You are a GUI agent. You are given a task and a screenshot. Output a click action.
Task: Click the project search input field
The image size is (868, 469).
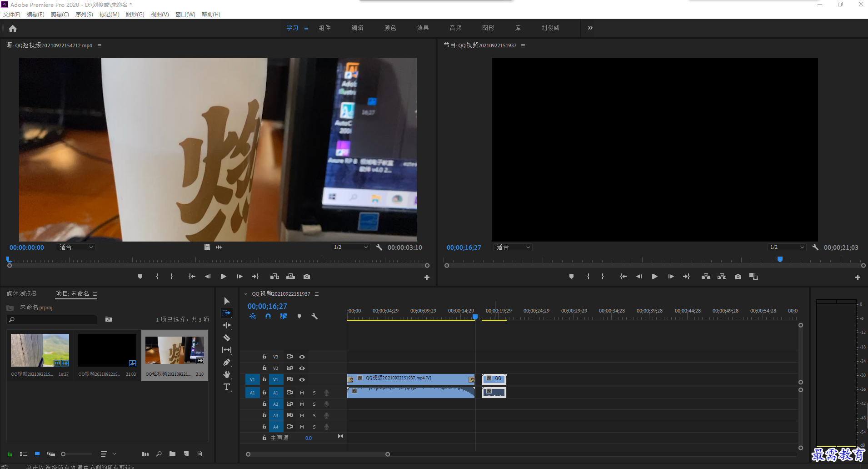tap(52, 319)
